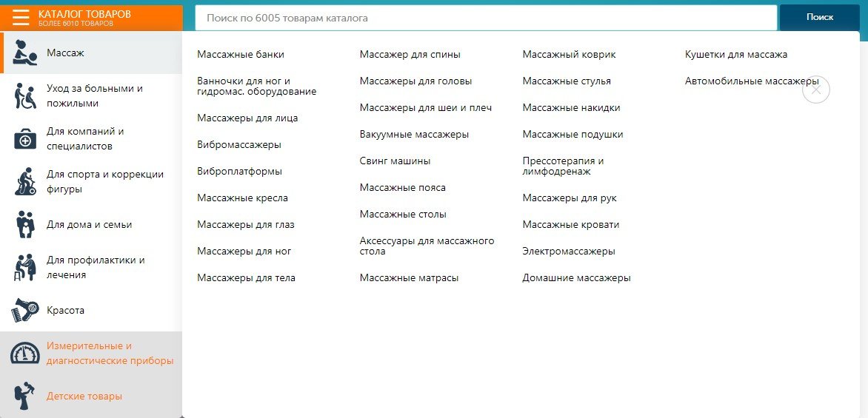Click the exercise bike sport icon
Viewport: 868px width, 418px height.
[25, 182]
